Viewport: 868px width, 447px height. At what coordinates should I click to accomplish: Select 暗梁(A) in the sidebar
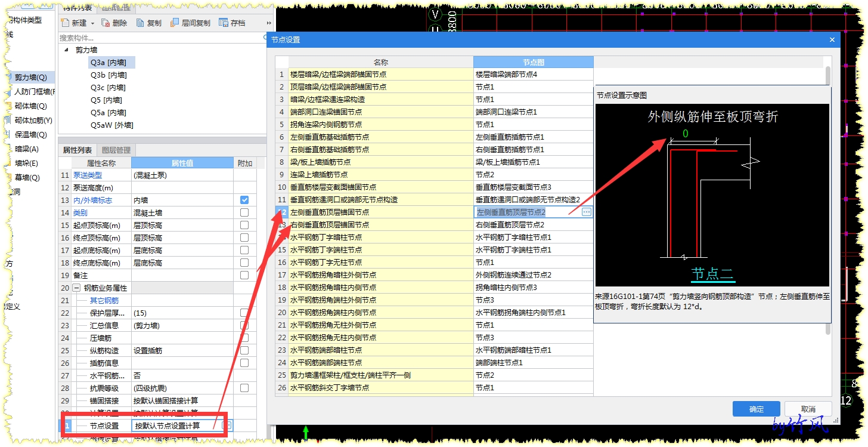pos(27,149)
